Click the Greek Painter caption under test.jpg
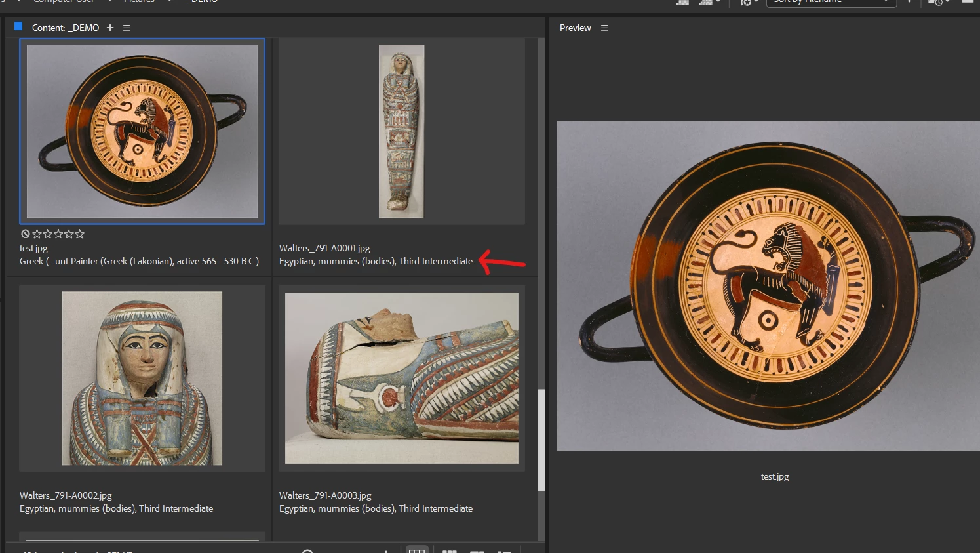 (x=139, y=261)
